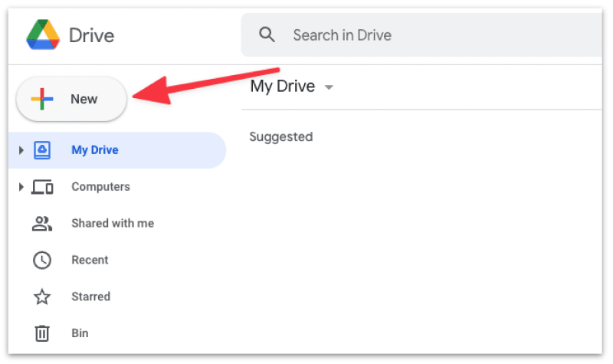Click the Starred star icon
613x364 pixels.
42,297
